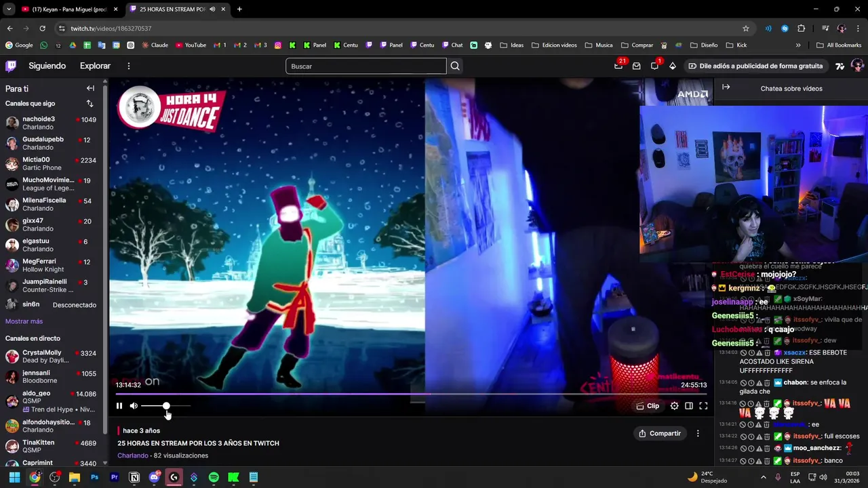Toggle fullscreen on the video player

coord(703,406)
